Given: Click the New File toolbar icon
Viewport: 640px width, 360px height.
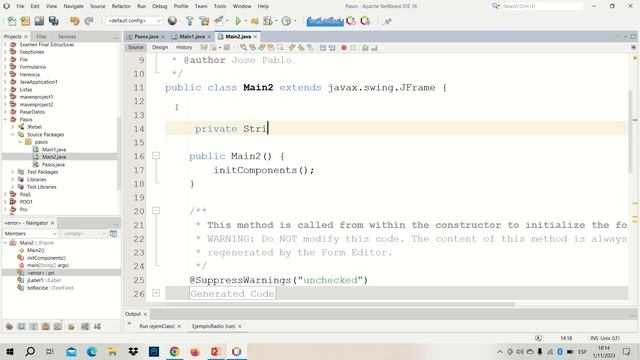Looking at the screenshot, I should [12, 21].
